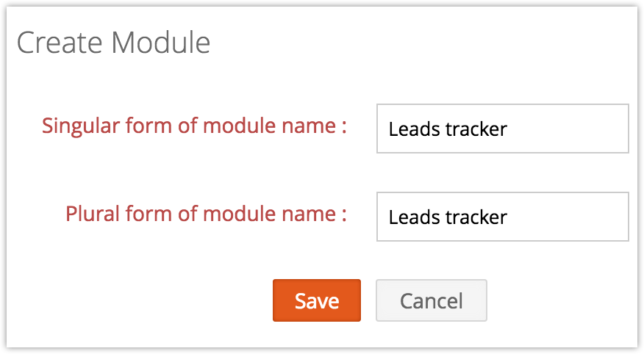This screenshot has width=644, height=354.
Task: Click the orange Save button
Action: click(x=316, y=300)
